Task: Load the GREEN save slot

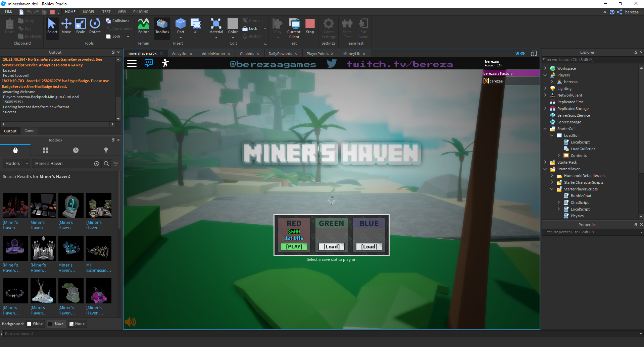Action: click(332, 247)
